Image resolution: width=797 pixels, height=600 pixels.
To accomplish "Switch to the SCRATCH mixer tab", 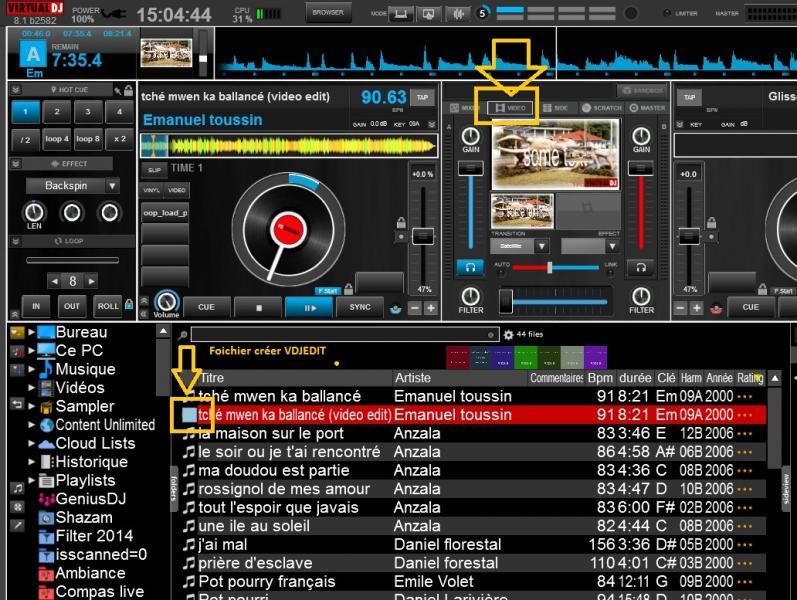I will (602, 107).
